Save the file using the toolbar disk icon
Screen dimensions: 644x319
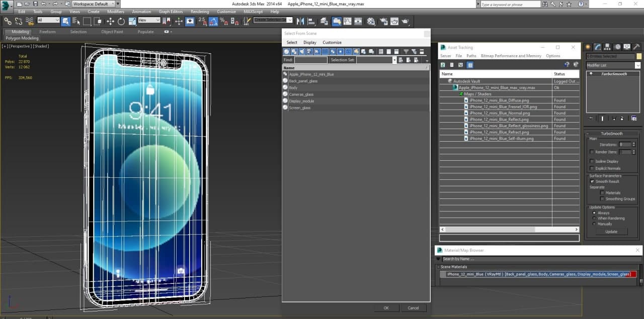[x=35, y=4]
